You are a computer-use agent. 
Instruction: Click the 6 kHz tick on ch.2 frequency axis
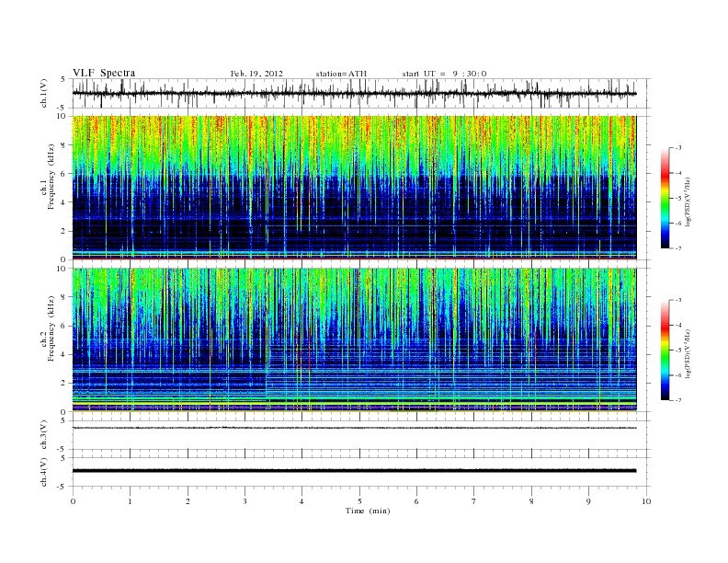[x=64, y=326]
